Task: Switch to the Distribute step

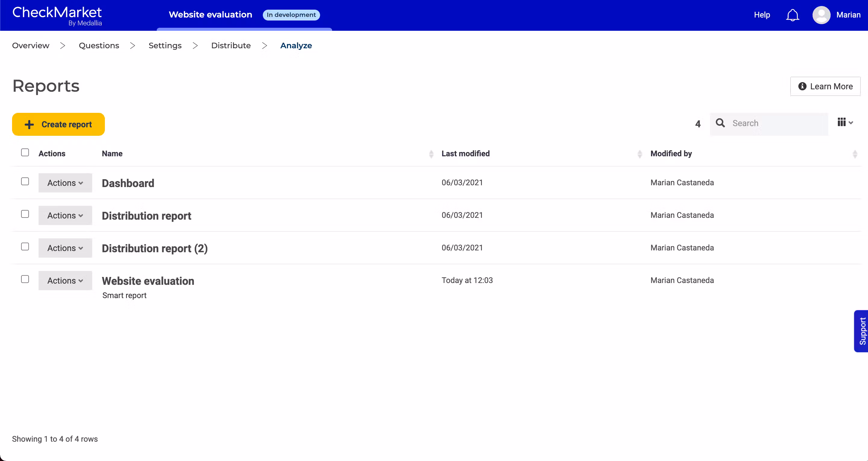Action: tap(231, 46)
